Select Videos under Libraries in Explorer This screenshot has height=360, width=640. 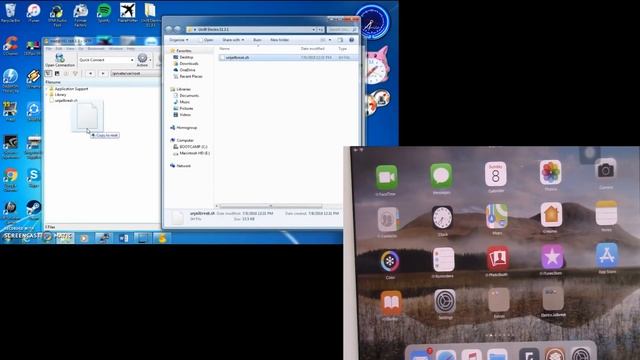click(x=185, y=115)
